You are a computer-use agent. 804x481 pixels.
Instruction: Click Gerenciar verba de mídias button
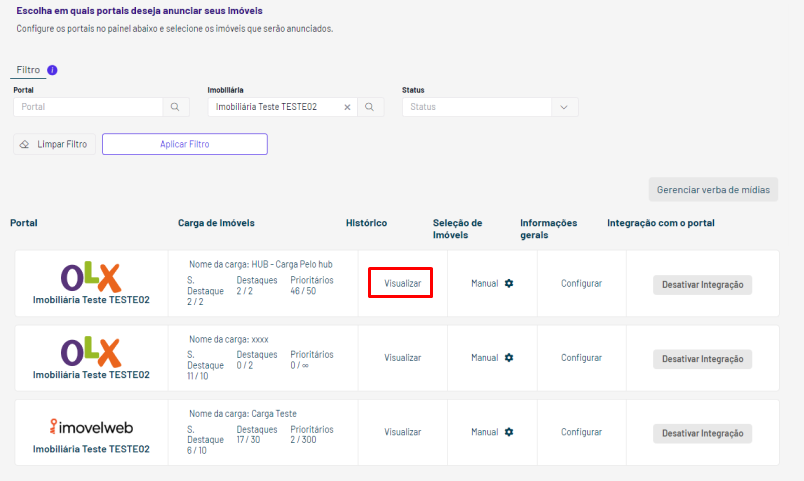pyautogui.click(x=713, y=190)
